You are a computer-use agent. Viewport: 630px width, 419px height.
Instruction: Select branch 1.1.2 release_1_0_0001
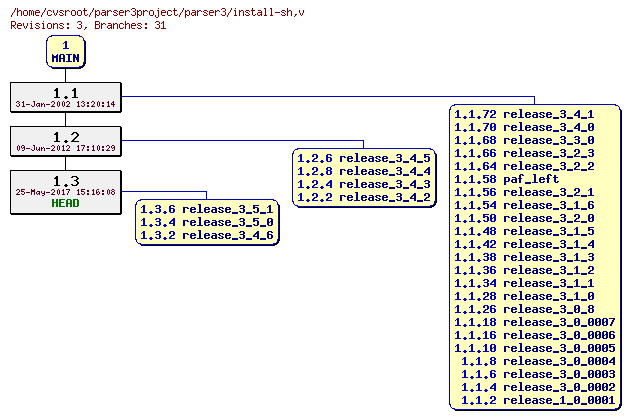[538, 400]
